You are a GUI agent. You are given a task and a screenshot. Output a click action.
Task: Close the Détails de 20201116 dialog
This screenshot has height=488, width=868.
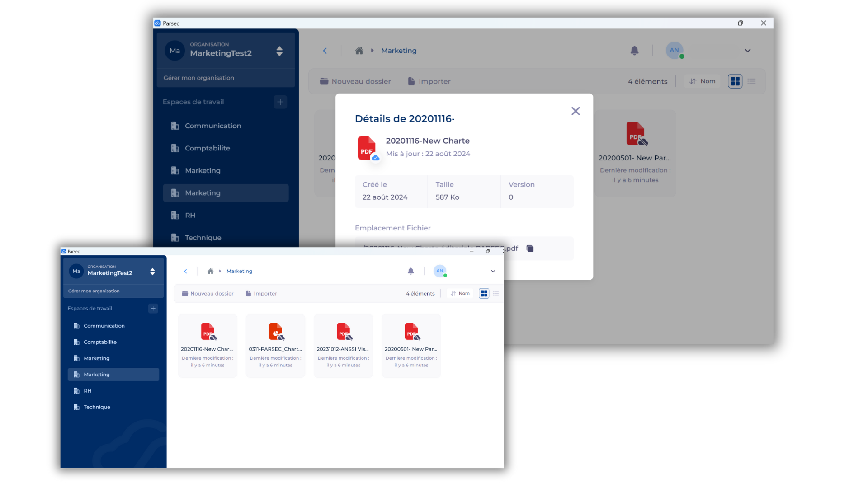[x=575, y=111]
